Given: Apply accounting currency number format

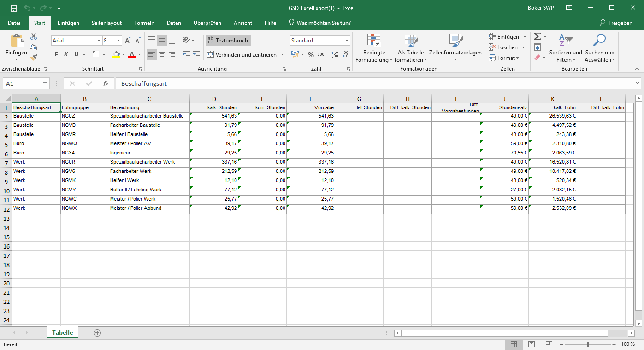Looking at the screenshot, I should point(295,54).
